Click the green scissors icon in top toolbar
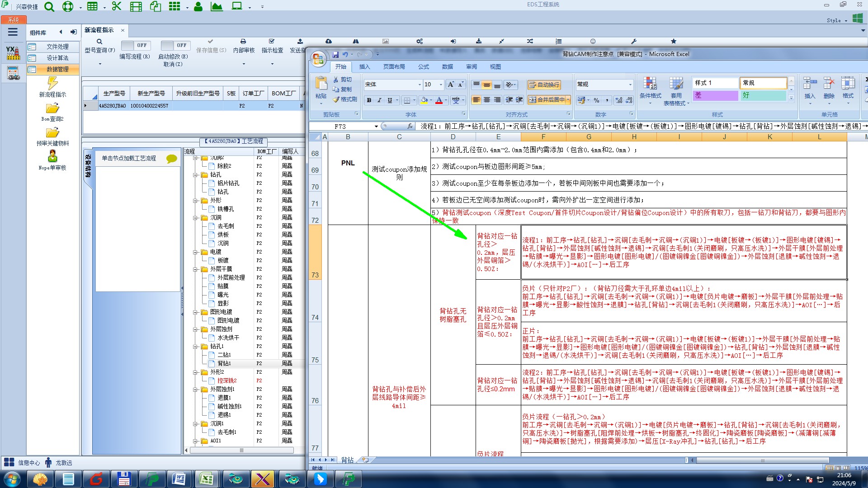 [116, 6]
